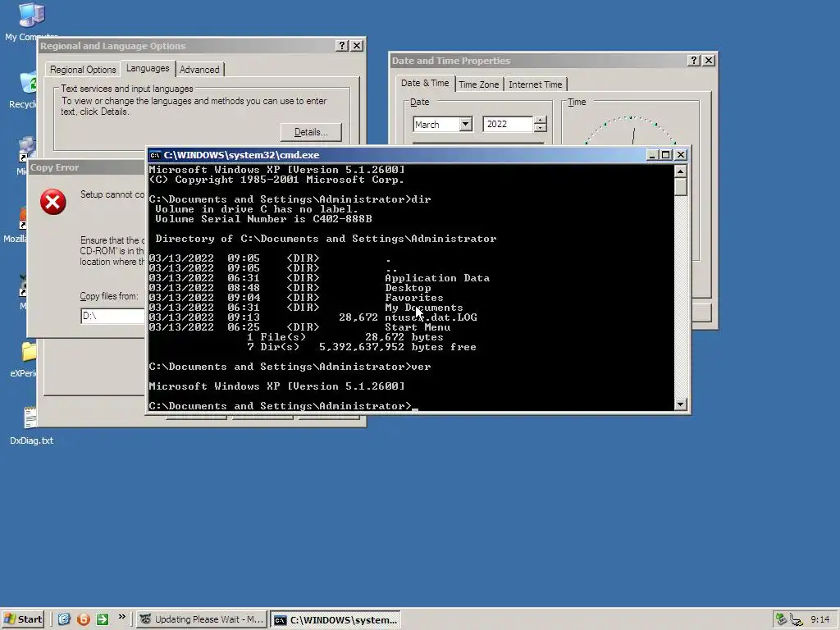Select the cmd.exe taskbar button
The image size is (840, 630).
point(336,619)
